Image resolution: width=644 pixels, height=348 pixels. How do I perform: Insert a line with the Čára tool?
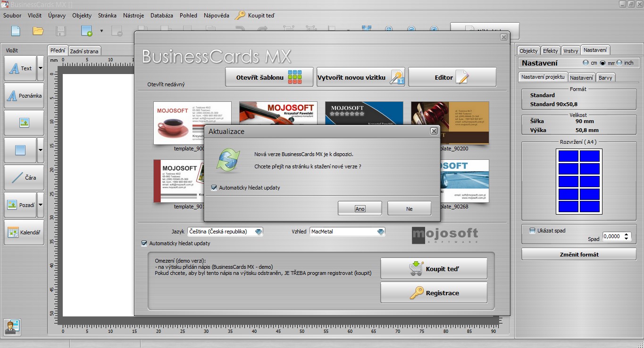tap(24, 178)
